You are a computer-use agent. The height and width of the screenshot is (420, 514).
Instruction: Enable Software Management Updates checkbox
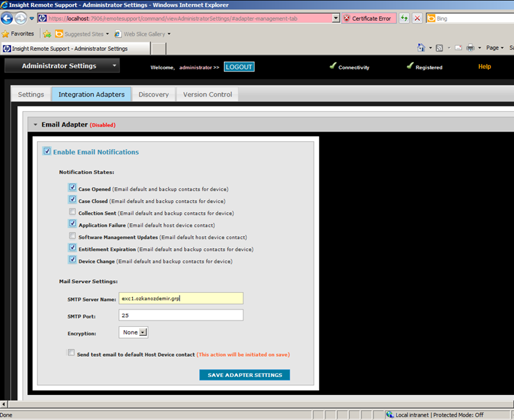pos(72,236)
